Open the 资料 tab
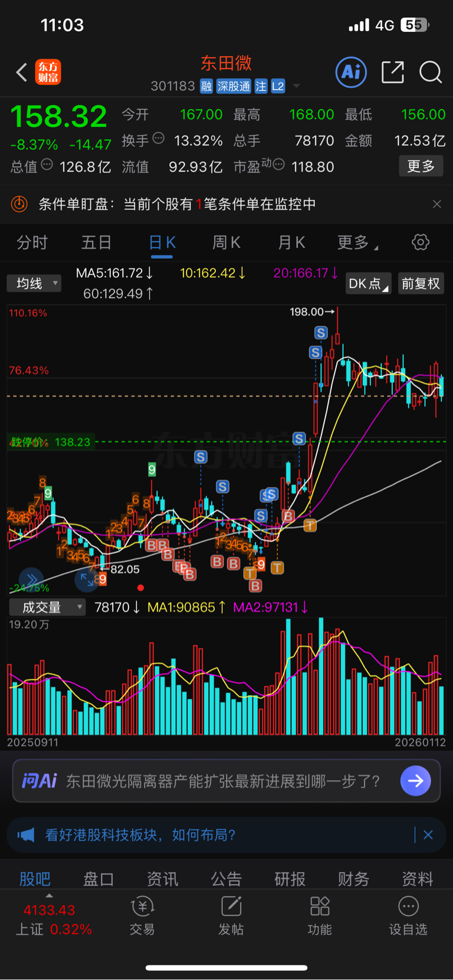The image size is (453, 980). (x=418, y=879)
